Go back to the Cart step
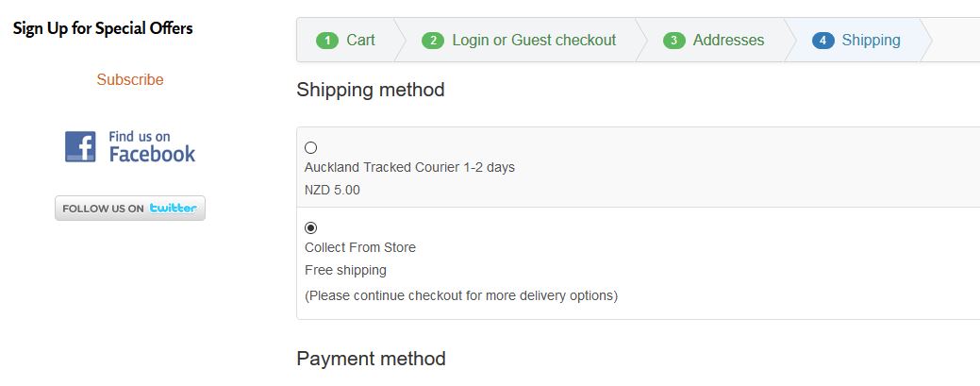The image size is (980, 386). click(x=360, y=41)
